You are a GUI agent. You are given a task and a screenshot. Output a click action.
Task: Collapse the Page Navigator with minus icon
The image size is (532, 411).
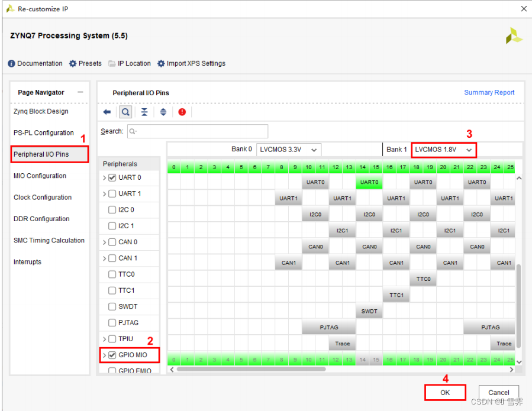click(x=80, y=92)
